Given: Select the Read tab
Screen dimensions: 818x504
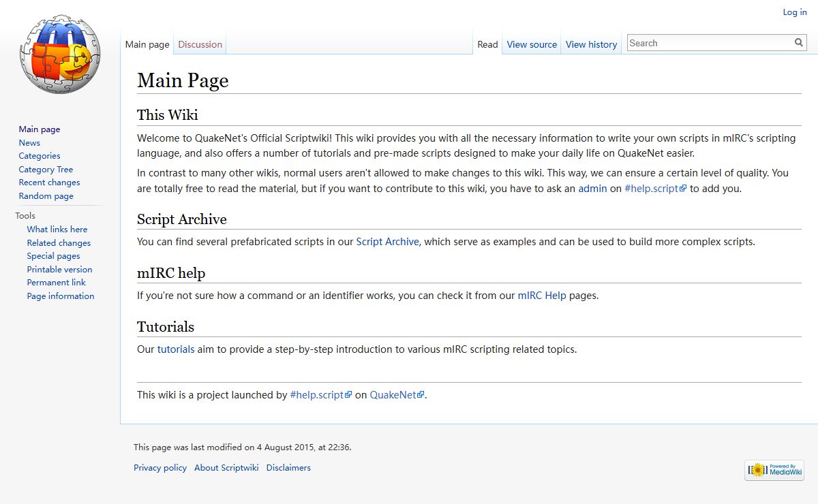Looking at the screenshot, I should pyautogui.click(x=487, y=44).
